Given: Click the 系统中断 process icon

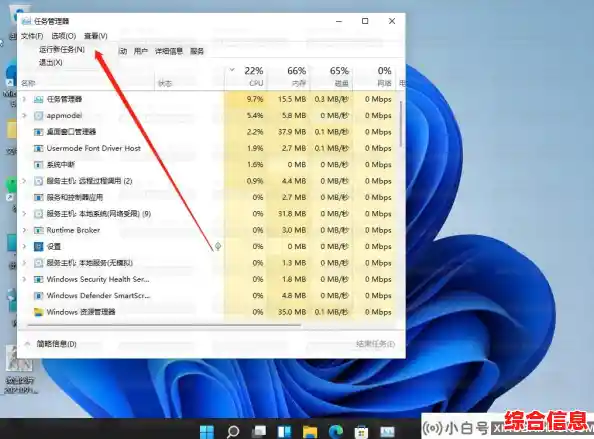Looking at the screenshot, I should point(38,165).
